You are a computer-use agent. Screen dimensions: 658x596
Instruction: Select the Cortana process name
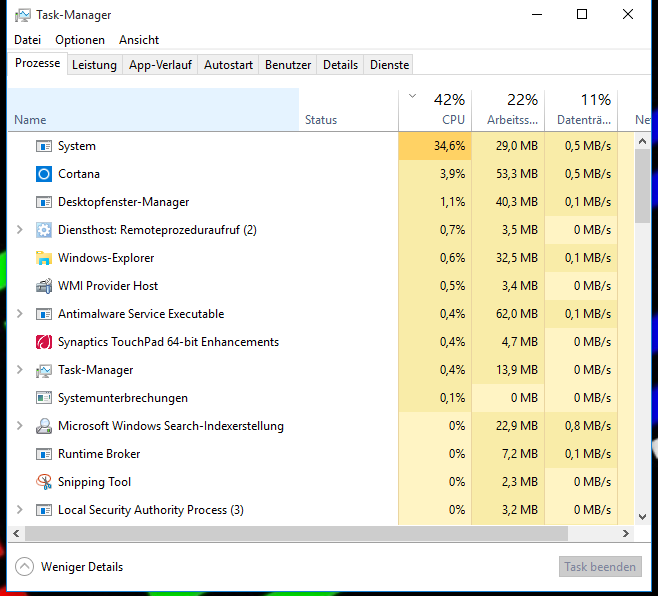pyautogui.click(x=79, y=174)
